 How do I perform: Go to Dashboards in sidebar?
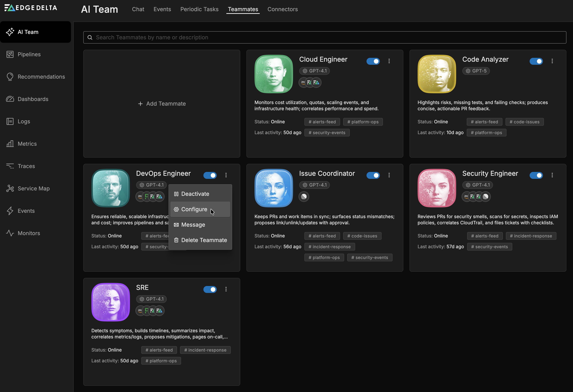33,99
